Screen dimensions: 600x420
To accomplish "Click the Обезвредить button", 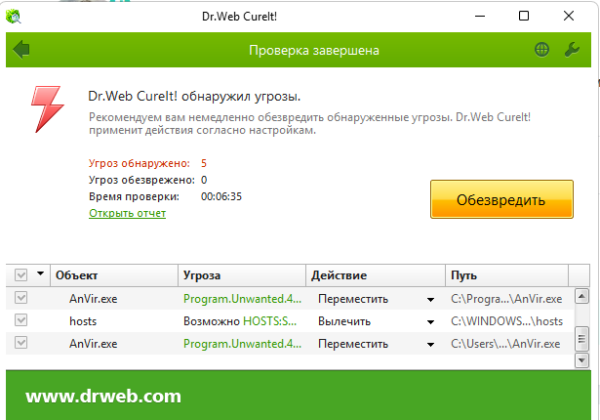I will tap(502, 199).
